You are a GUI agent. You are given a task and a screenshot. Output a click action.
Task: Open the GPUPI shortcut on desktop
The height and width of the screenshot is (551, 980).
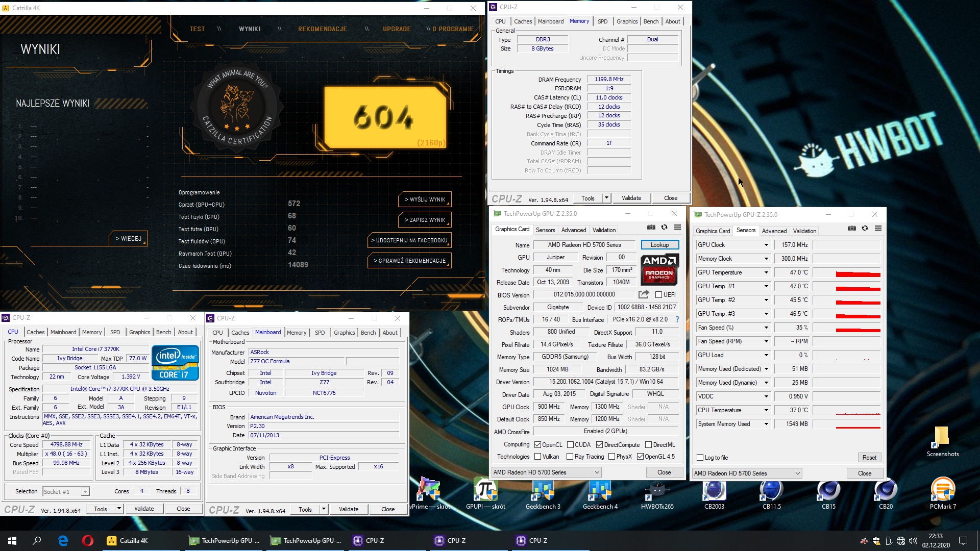click(485, 494)
